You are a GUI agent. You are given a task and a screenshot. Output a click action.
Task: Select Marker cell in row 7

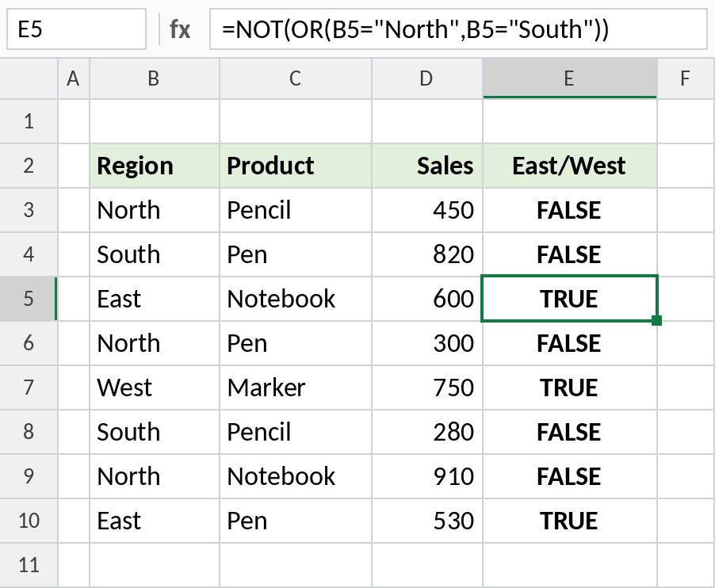point(296,388)
